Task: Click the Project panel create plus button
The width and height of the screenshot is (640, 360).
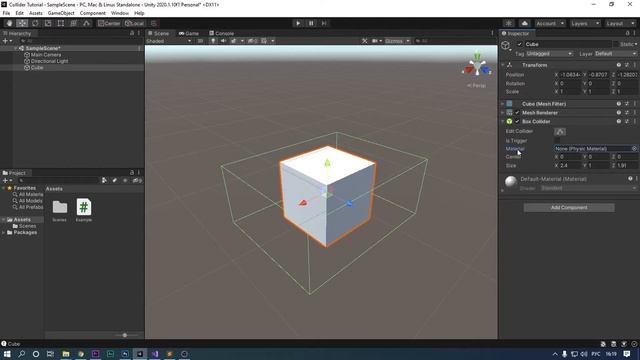Action: coord(7,180)
